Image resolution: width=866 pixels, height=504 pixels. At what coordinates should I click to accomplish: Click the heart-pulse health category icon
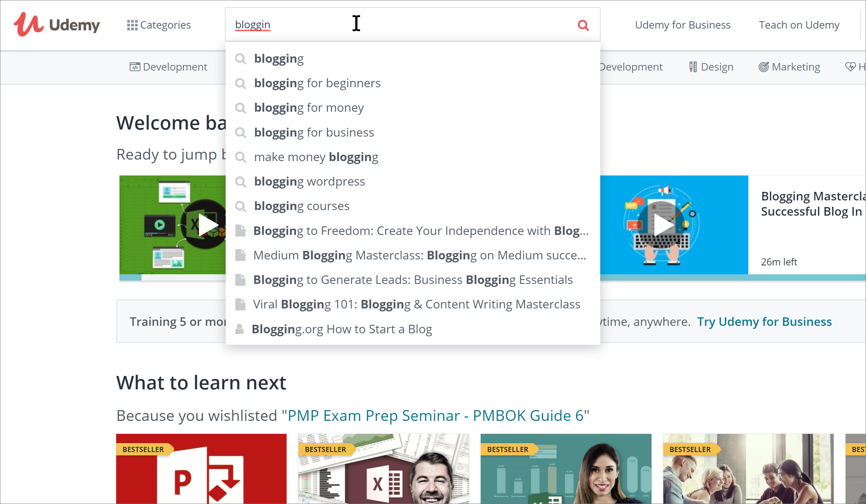(x=850, y=67)
